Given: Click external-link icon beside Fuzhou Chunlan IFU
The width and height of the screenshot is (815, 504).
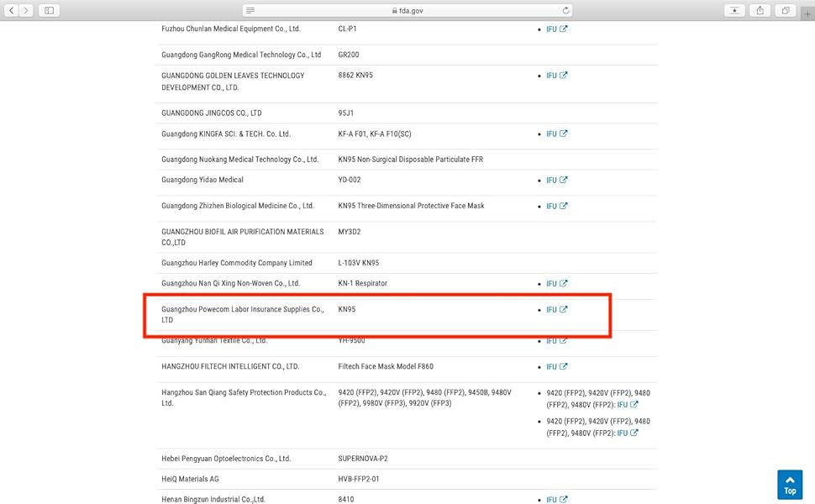Looking at the screenshot, I should coord(564,29).
